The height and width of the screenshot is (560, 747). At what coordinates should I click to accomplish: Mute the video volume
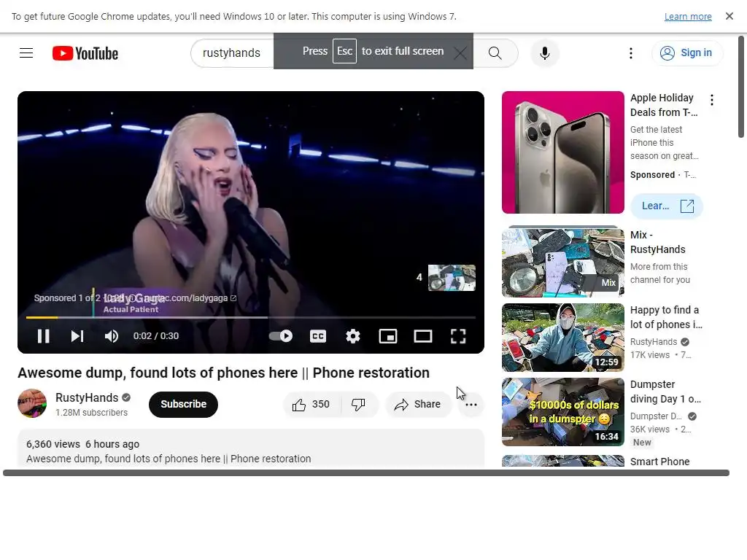click(112, 336)
